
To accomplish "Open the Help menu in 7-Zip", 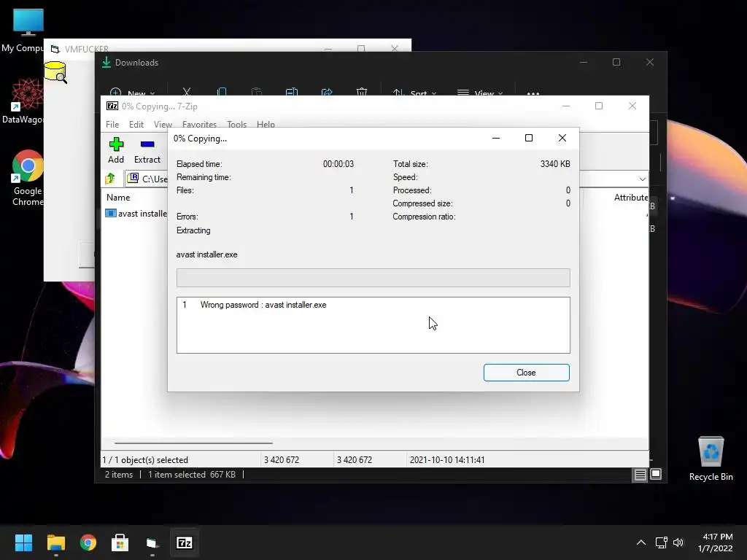I will (x=266, y=124).
